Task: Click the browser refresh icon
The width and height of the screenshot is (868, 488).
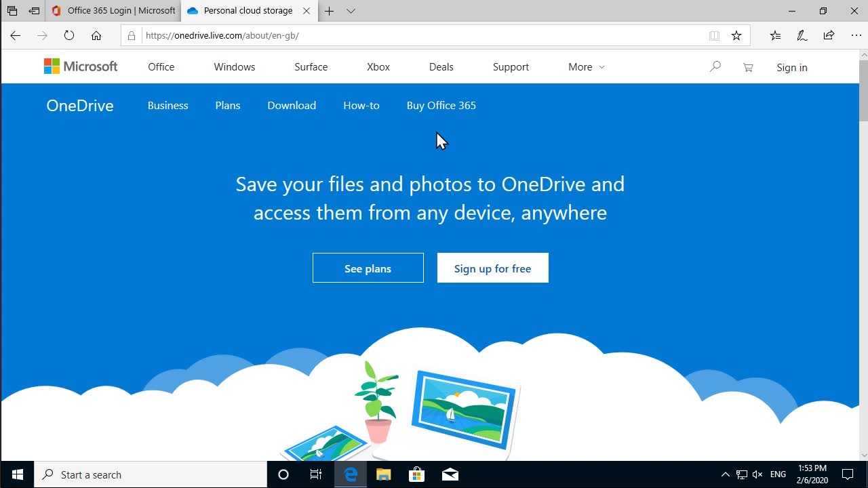Action: [69, 36]
